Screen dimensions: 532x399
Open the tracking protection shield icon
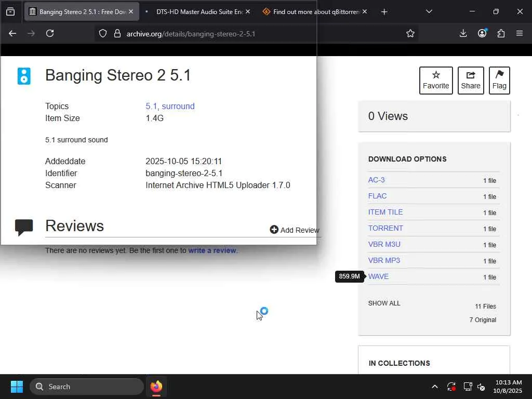(103, 33)
